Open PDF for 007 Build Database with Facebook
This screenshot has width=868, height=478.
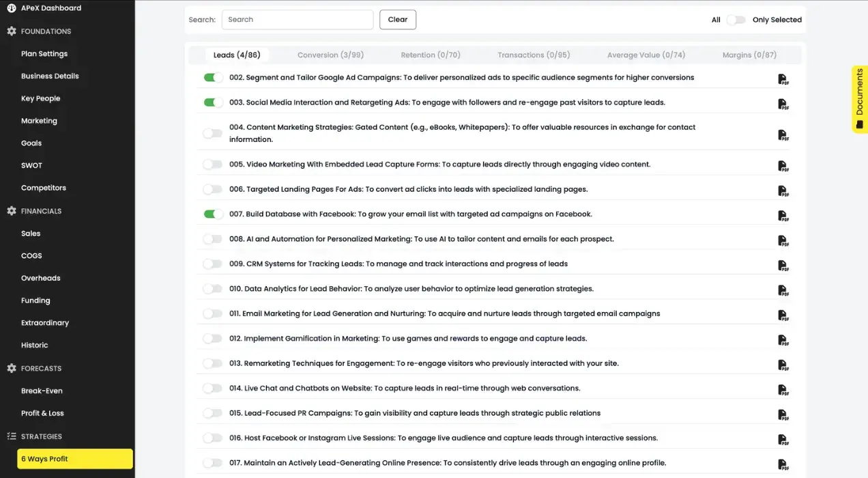click(783, 216)
